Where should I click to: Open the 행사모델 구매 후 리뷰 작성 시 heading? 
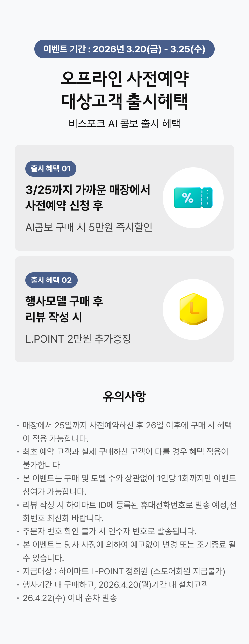(x=64, y=309)
